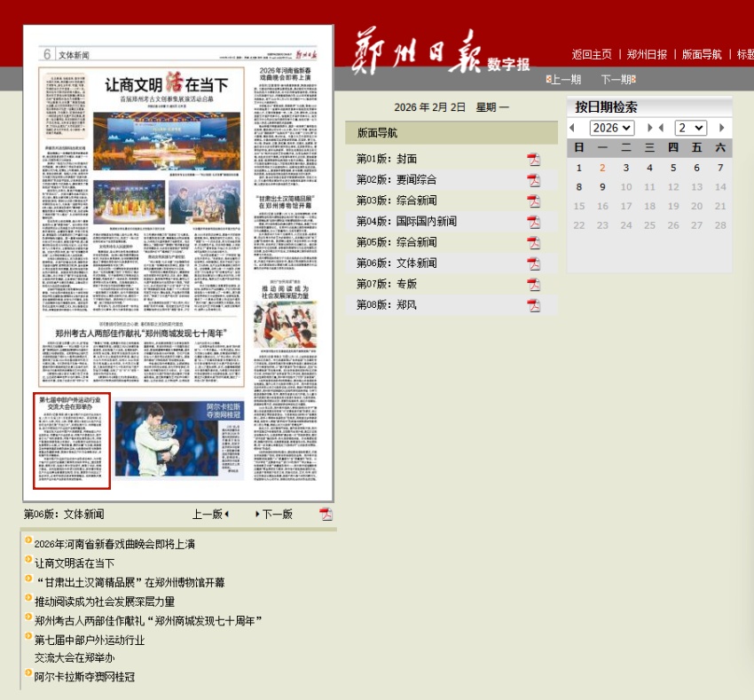
Task: Open the 2026 year dropdown
Action: click(x=611, y=129)
